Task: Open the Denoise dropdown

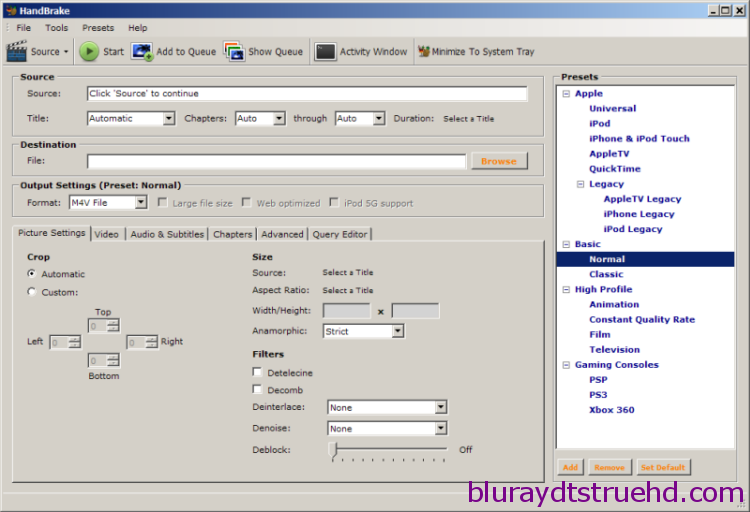Action: pyautogui.click(x=441, y=428)
